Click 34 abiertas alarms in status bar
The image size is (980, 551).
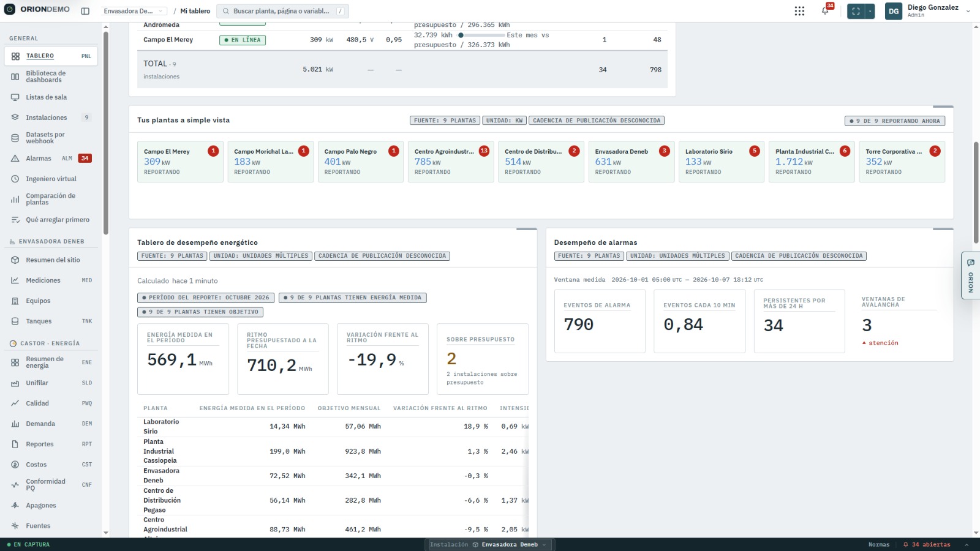coord(927,544)
